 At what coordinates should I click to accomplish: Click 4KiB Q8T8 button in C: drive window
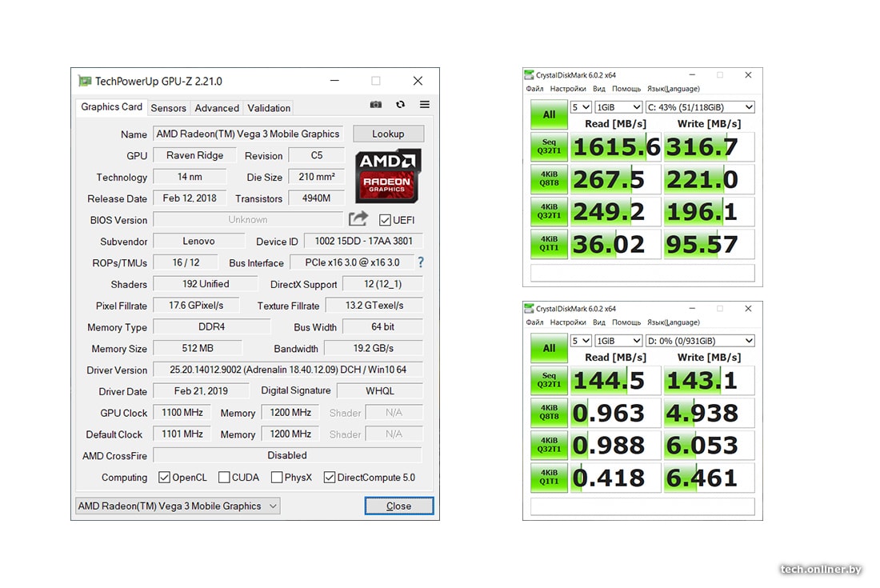549,179
